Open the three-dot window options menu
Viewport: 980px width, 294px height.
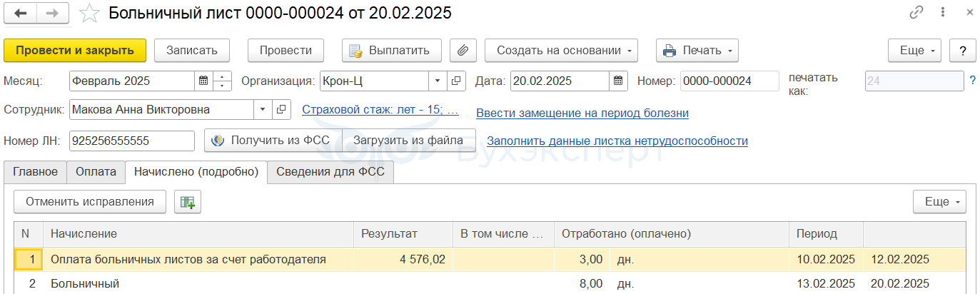click(944, 13)
